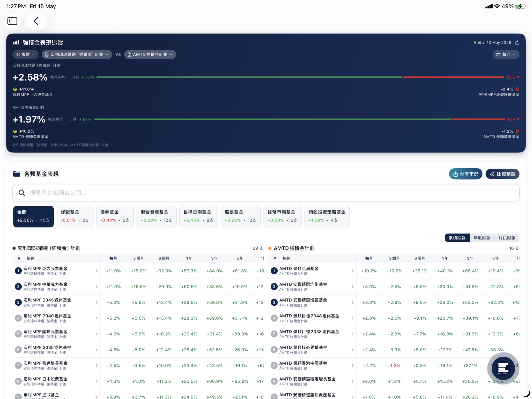The height and width of the screenshot is (399, 532).
Task: Sort AMTD table by 3年 column
Action: pyautogui.click(x=470, y=258)
